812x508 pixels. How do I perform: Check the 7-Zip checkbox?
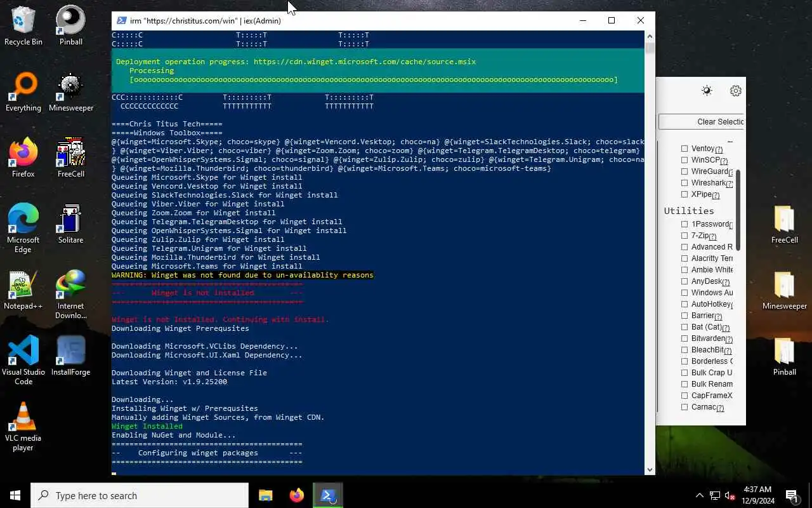click(684, 236)
